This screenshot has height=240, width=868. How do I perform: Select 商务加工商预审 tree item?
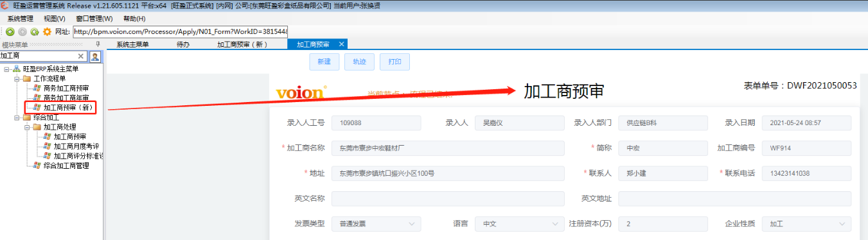click(66, 88)
